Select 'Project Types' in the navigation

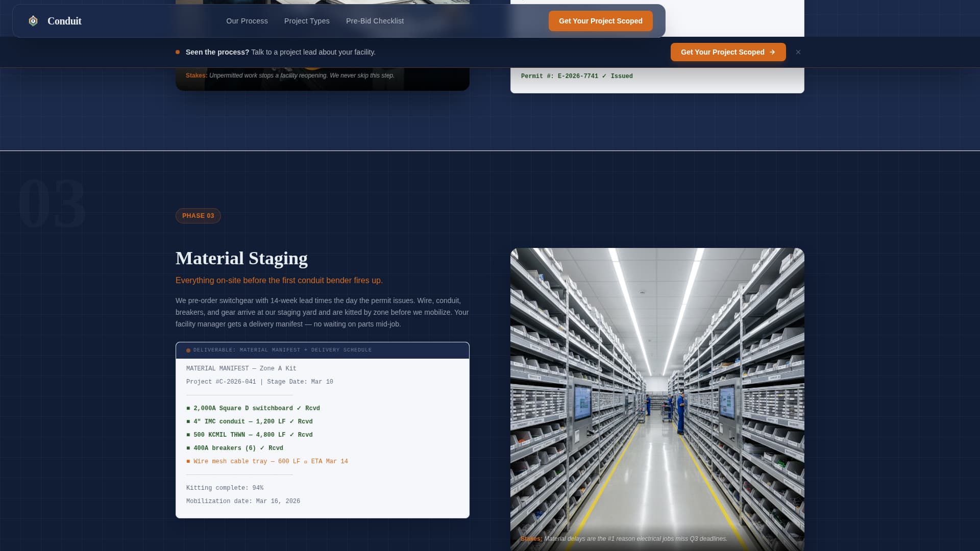(x=307, y=21)
